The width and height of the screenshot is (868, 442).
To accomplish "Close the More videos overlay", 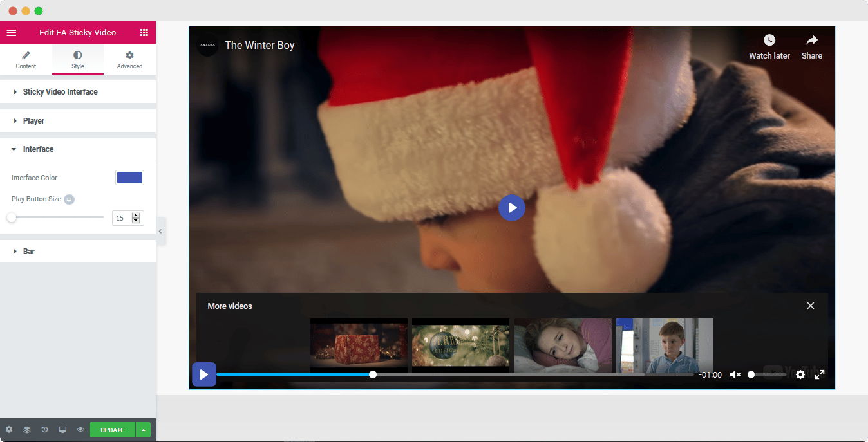I will tap(810, 306).
